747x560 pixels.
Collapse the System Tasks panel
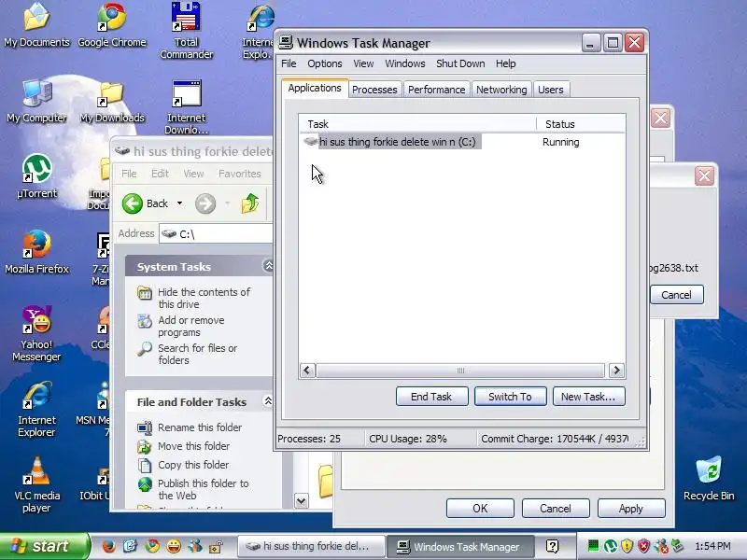pos(268,266)
